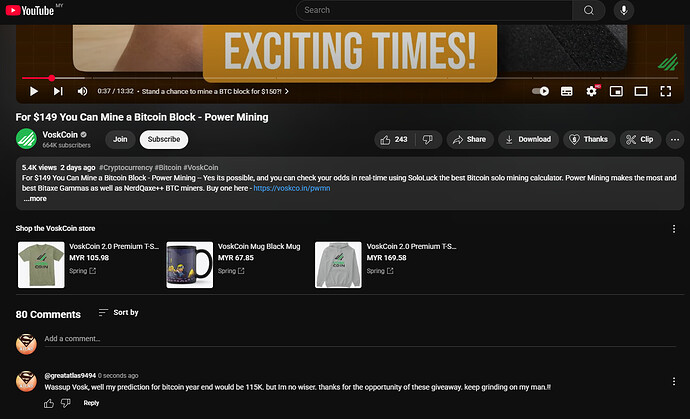This screenshot has width=690, height=419.
Task: Focus the Search input field
Action: tap(434, 10)
